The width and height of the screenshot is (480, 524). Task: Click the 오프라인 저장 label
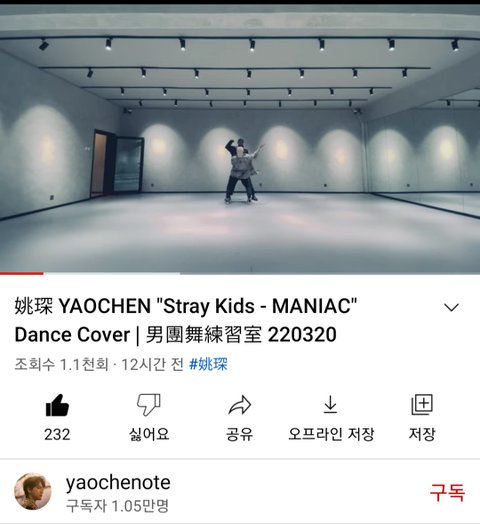(331, 434)
